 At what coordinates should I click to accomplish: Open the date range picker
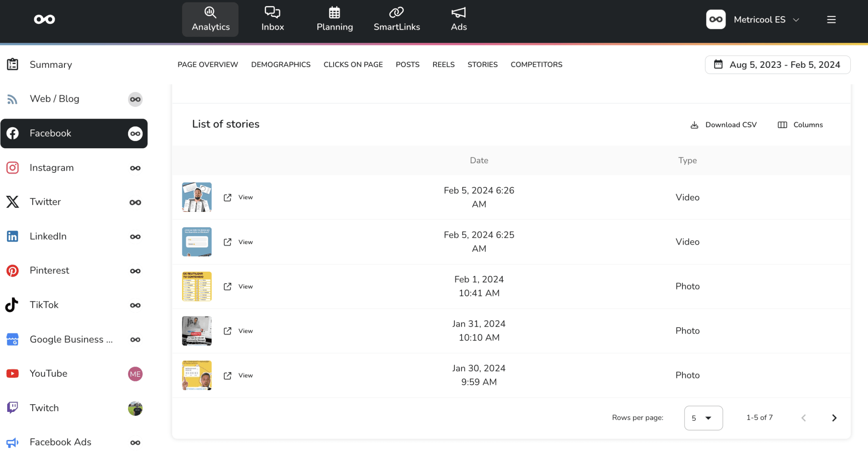coord(777,65)
